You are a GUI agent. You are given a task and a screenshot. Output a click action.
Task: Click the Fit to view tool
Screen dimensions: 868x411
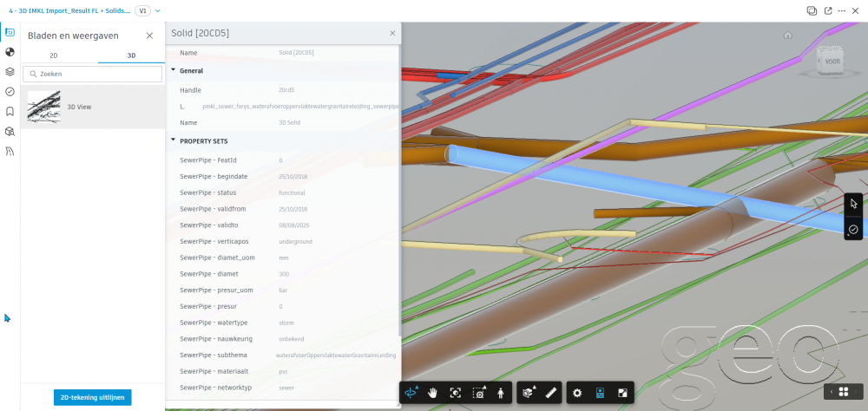tap(456, 393)
